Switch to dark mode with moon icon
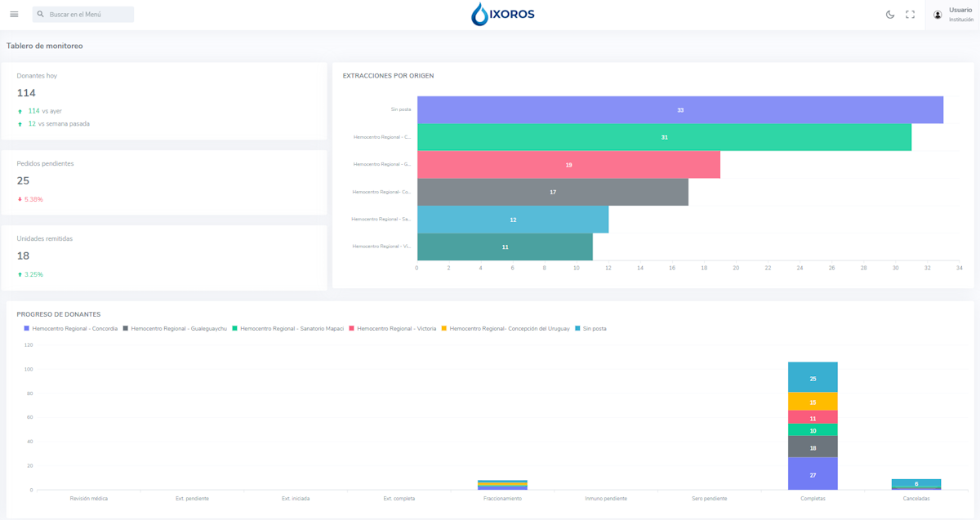980x520 pixels. pos(890,15)
